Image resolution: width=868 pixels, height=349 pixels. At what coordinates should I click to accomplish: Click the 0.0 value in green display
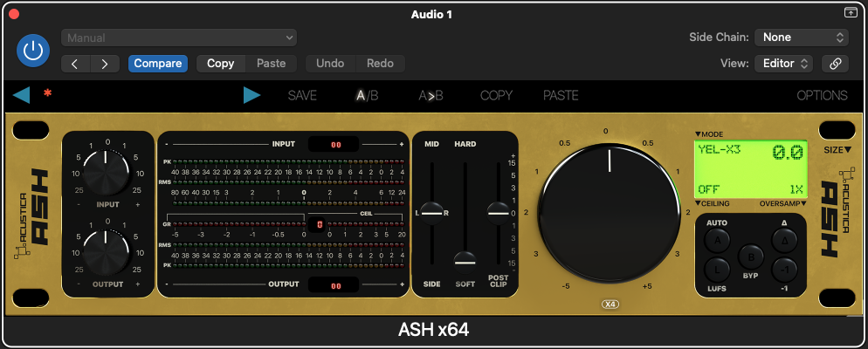(x=788, y=152)
